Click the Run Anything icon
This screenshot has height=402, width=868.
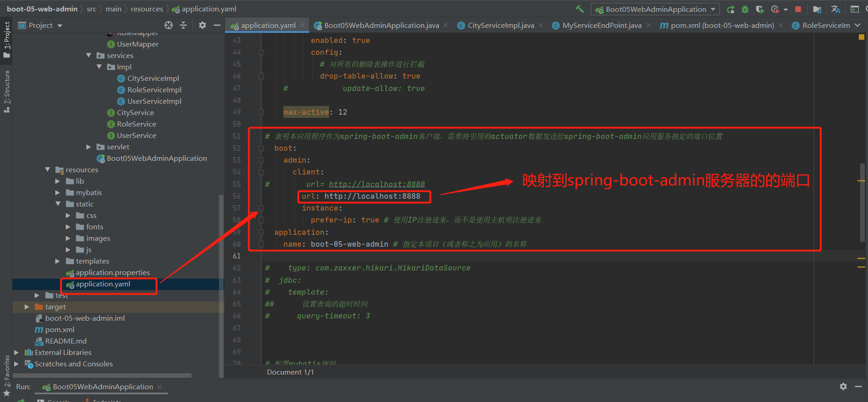click(x=854, y=9)
